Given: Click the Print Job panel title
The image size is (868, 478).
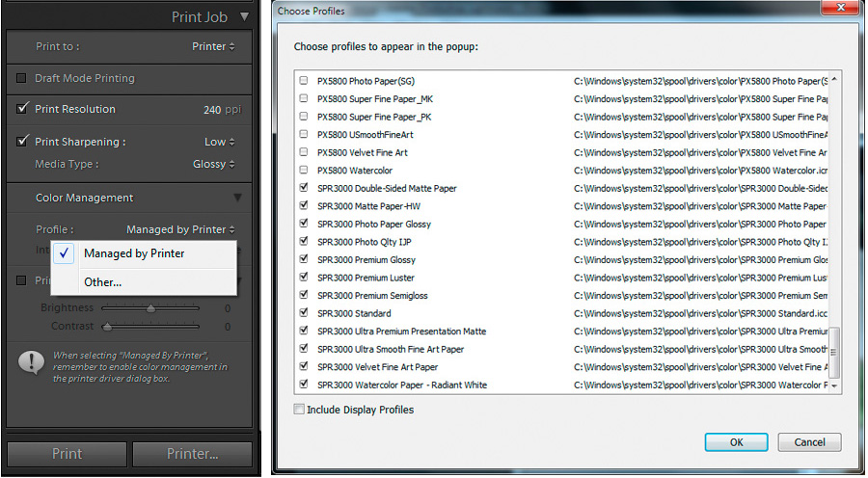Looking at the screenshot, I should pos(200,17).
